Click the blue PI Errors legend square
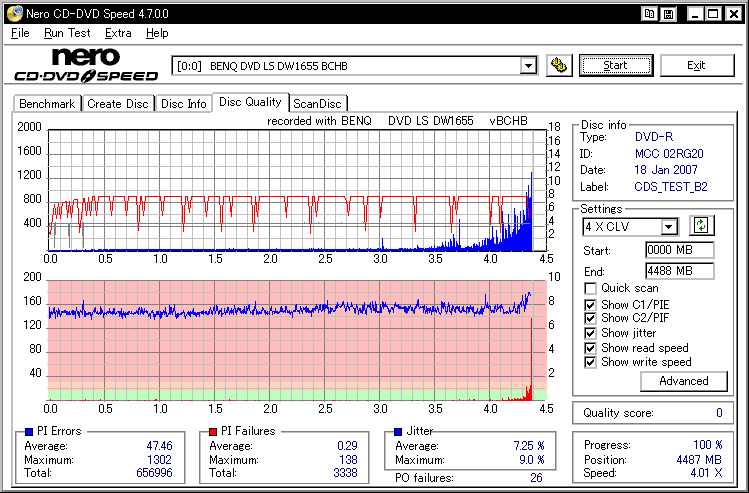The image size is (749, 493). pyautogui.click(x=26, y=431)
